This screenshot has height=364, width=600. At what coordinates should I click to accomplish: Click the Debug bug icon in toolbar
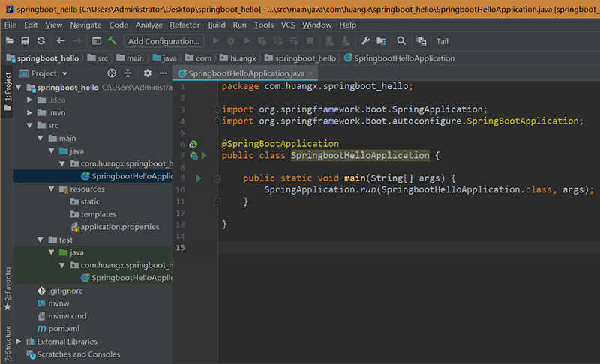[x=231, y=41]
